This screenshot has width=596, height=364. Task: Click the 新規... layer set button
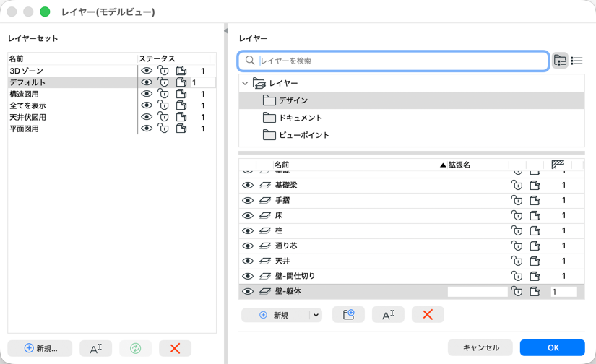[40, 348]
